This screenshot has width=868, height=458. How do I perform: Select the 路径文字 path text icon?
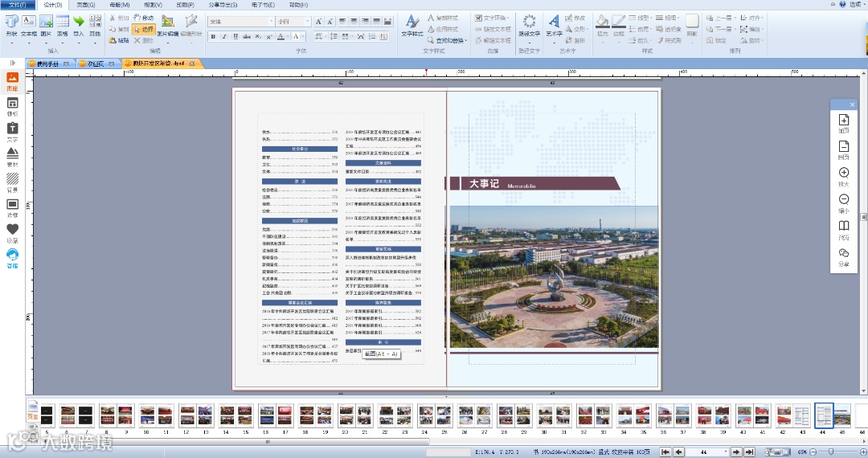tap(529, 26)
